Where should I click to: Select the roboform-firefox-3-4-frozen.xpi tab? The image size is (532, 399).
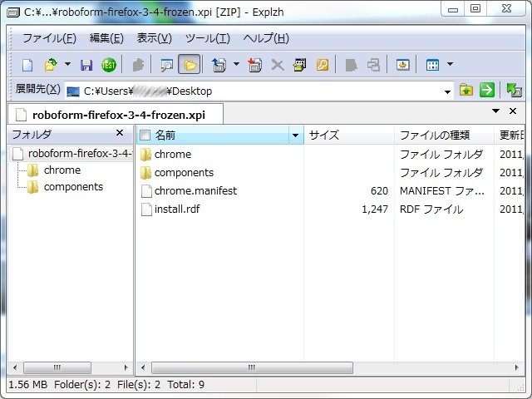tap(116, 115)
